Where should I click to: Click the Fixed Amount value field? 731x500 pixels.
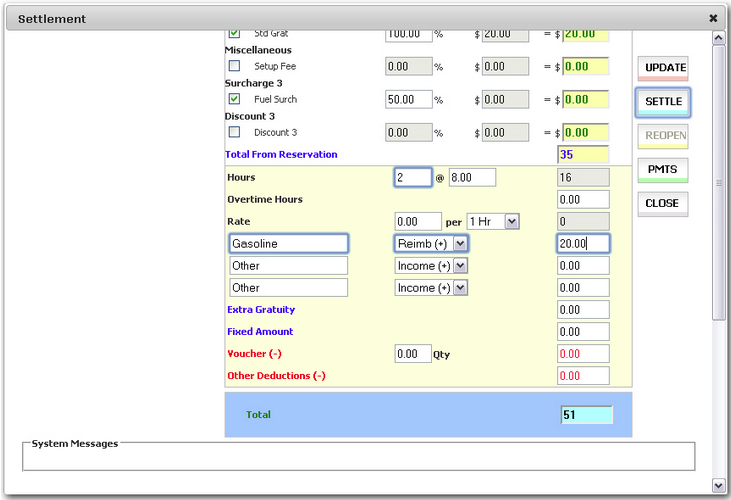tap(583, 332)
